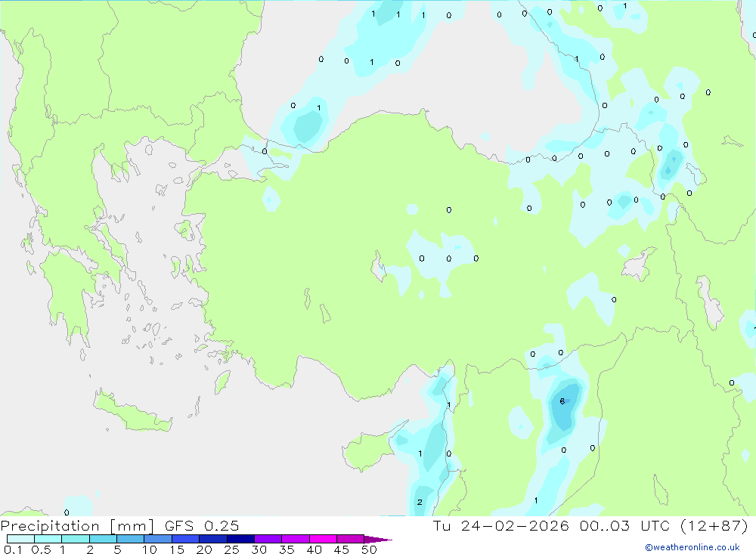Click the '(12+87)' forecast offset text

714,525
